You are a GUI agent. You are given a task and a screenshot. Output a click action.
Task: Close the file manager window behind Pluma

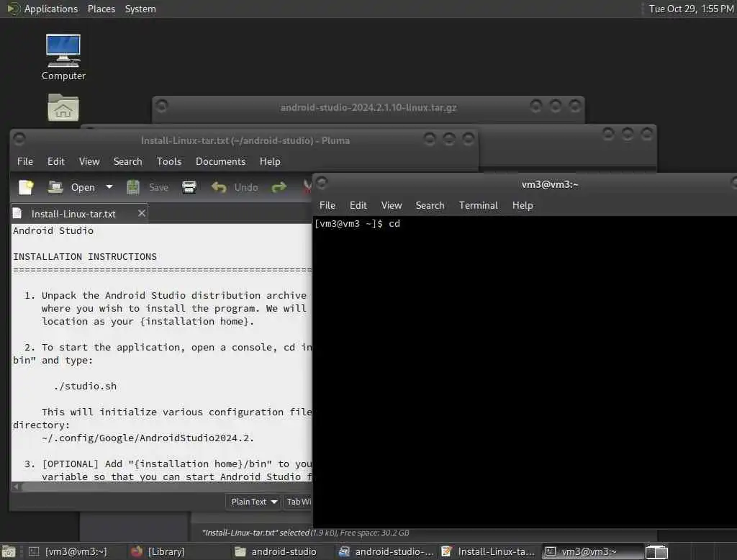(647, 135)
